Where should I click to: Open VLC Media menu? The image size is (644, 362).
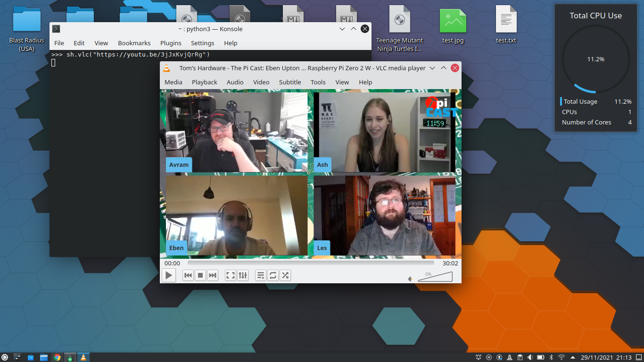coord(173,82)
